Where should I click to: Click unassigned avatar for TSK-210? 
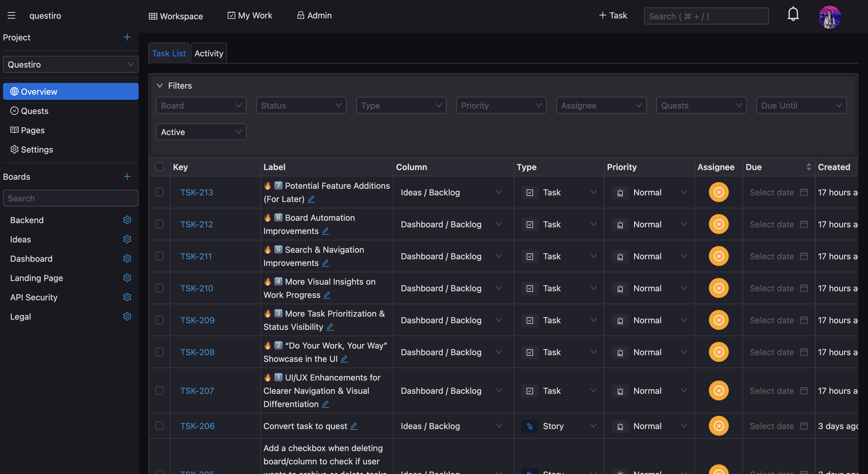[x=719, y=288]
